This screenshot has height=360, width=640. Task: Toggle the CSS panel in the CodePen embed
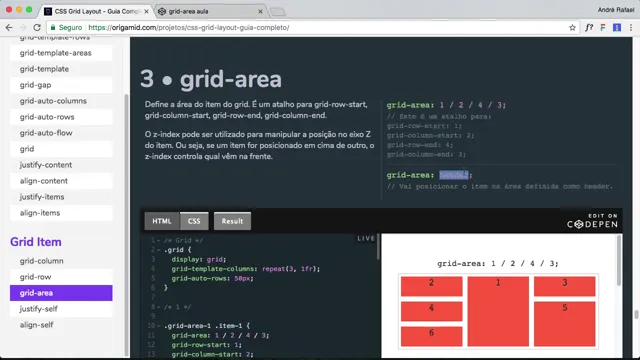click(194, 221)
